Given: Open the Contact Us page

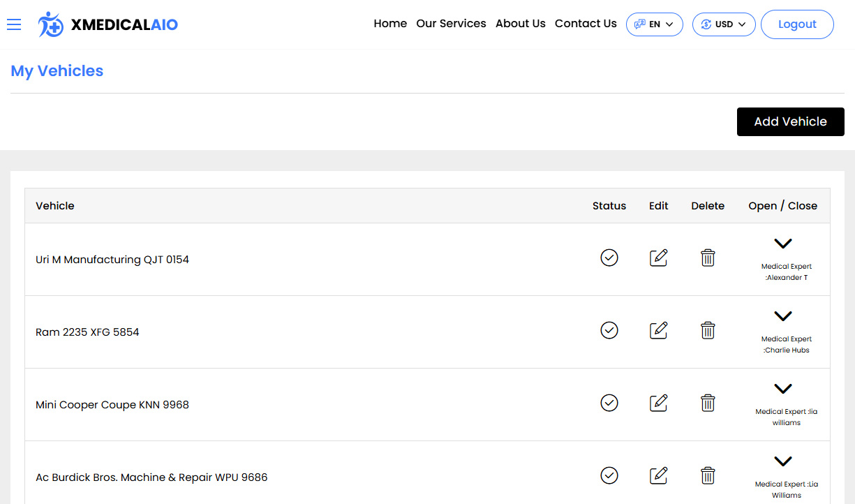Looking at the screenshot, I should pos(586,24).
